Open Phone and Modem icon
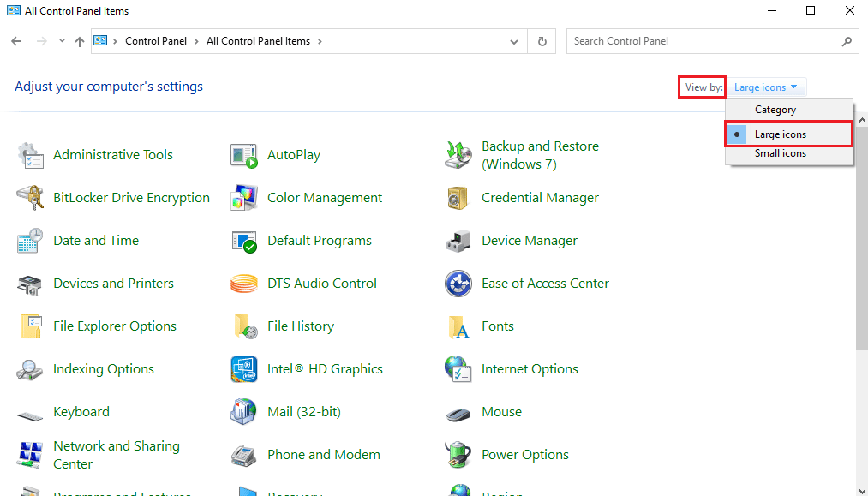This screenshot has height=496, width=868. tap(244, 456)
